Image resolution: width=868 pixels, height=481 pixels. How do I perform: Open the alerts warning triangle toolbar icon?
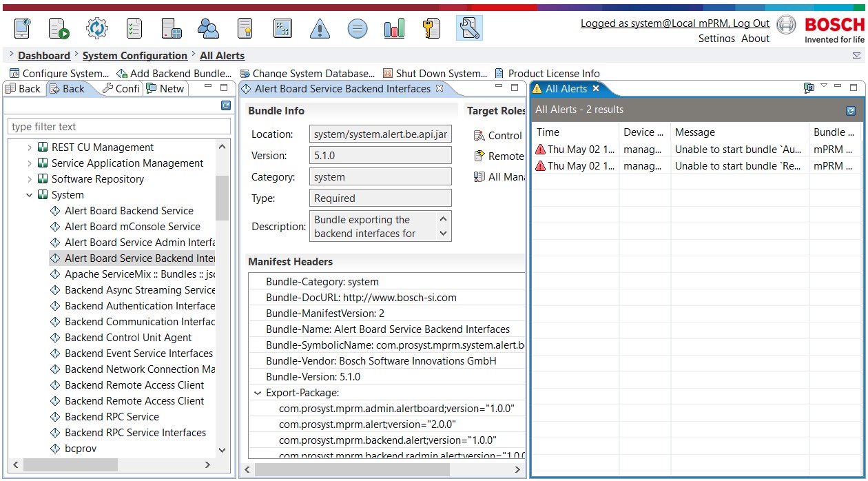(x=320, y=28)
